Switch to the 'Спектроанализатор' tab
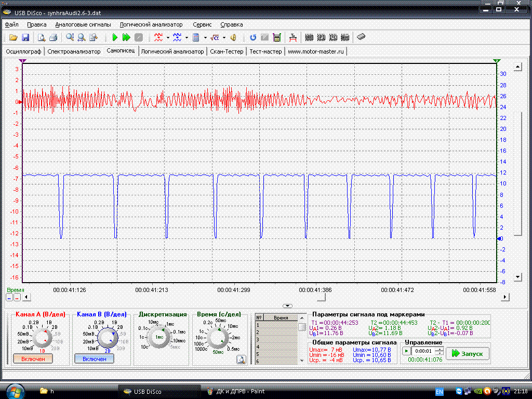 [74, 51]
